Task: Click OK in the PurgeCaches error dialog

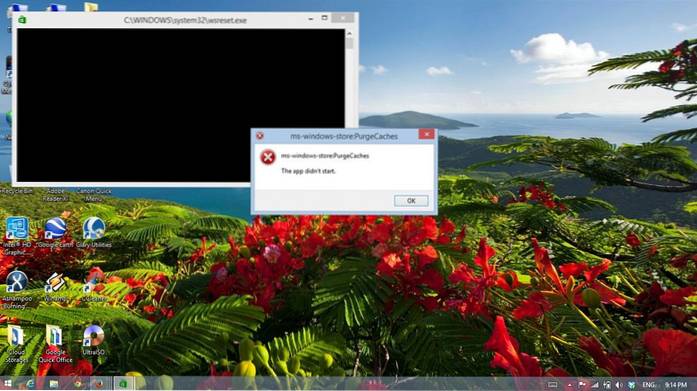Action: click(411, 201)
